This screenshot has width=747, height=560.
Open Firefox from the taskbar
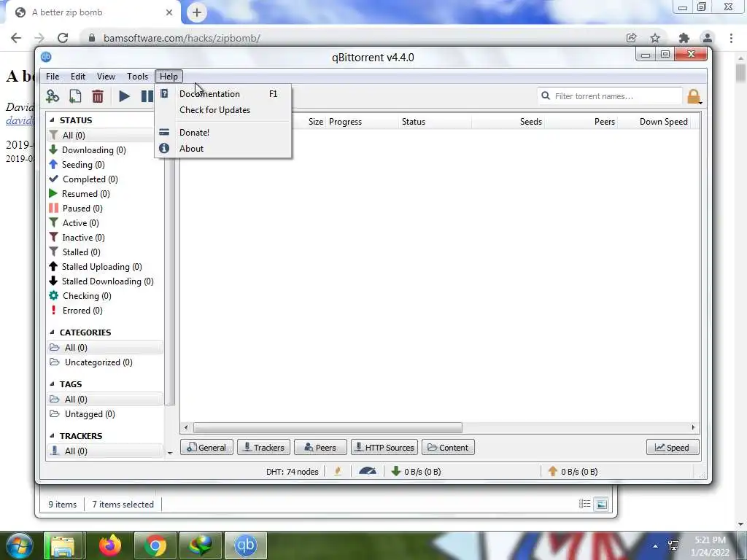tap(109, 545)
